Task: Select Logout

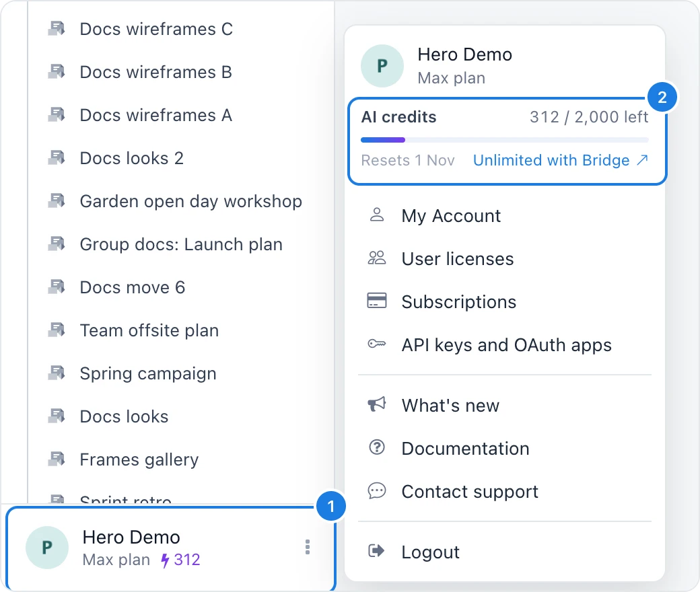Action: click(504, 552)
